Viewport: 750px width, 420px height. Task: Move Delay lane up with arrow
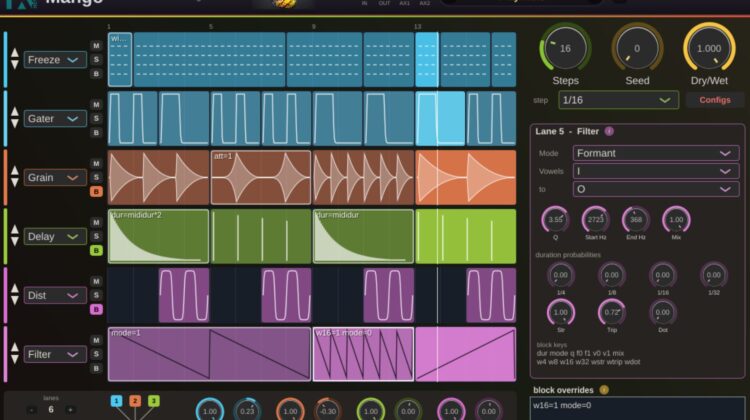pos(15,230)
